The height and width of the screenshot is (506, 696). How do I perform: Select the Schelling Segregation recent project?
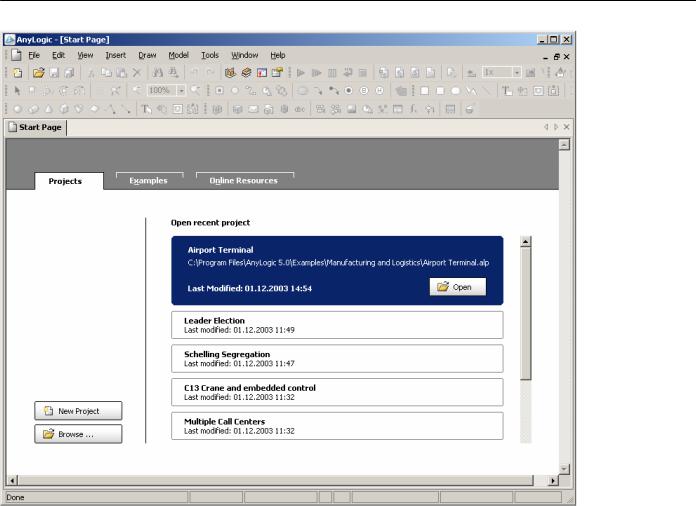[337, 359]
